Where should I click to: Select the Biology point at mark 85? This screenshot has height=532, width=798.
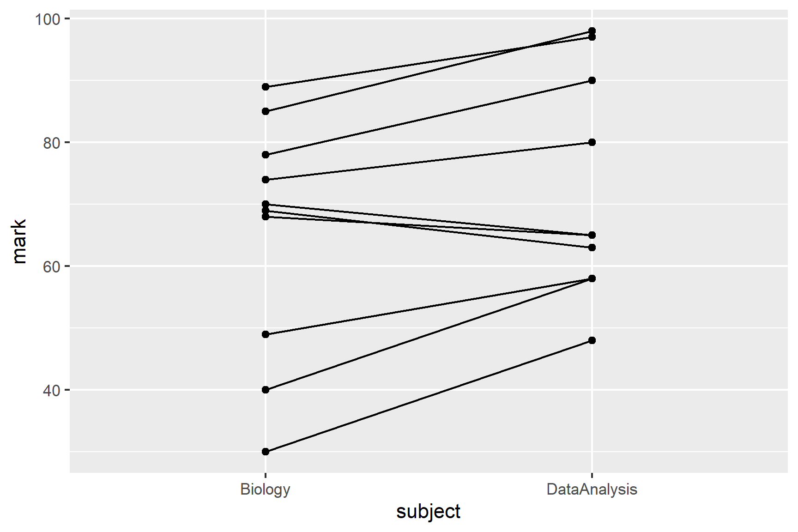click(x=266, y=111)
